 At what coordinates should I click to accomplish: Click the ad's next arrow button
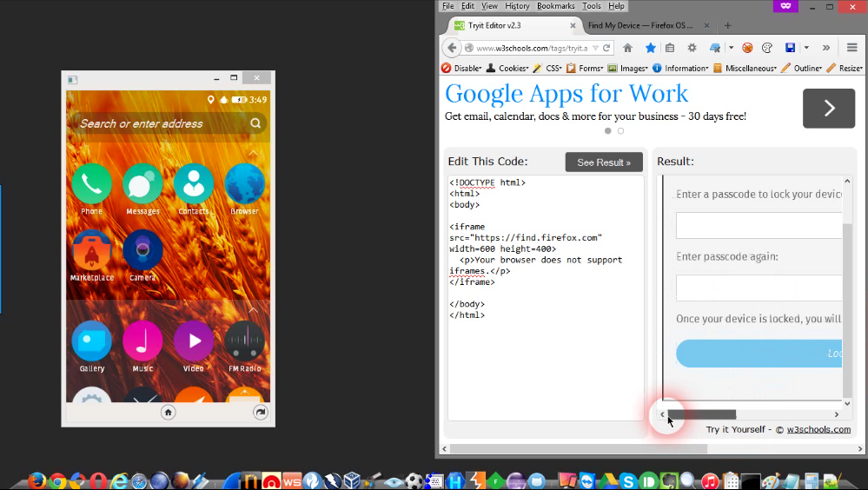[x=829, y=108]
